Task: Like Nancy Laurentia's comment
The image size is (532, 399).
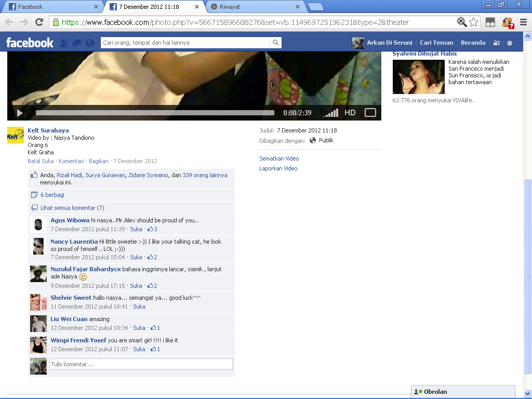Action: [x=136, y=257]
